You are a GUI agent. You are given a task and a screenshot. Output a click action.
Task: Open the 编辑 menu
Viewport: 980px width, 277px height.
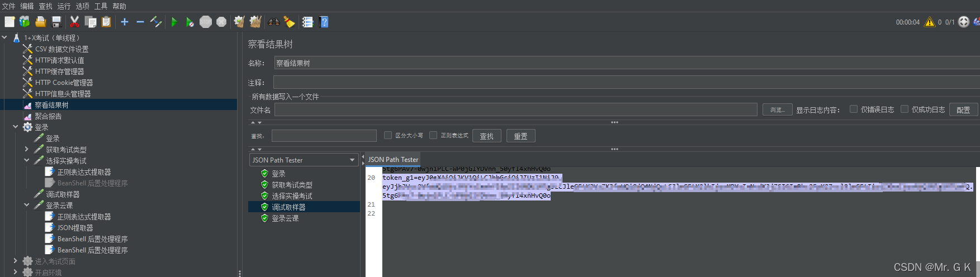point(27,6)
